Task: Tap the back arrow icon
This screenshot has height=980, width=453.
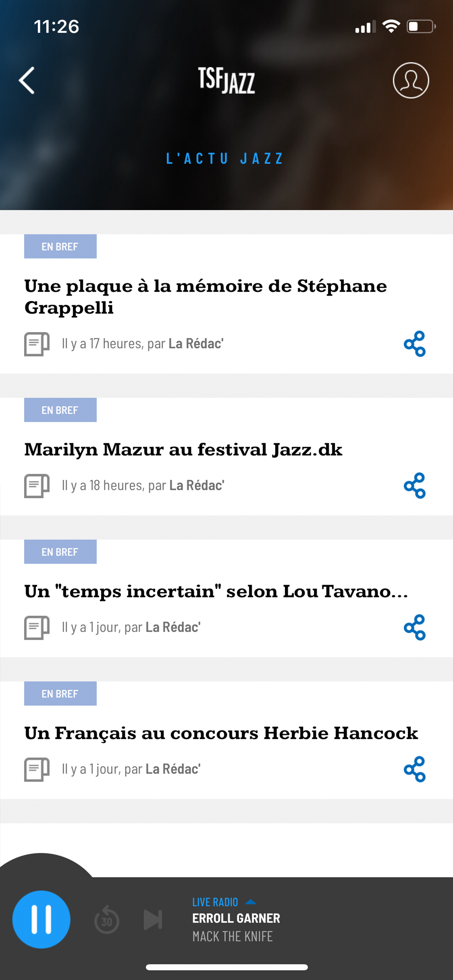Action: pyautogui.click(x=27, y=80)
